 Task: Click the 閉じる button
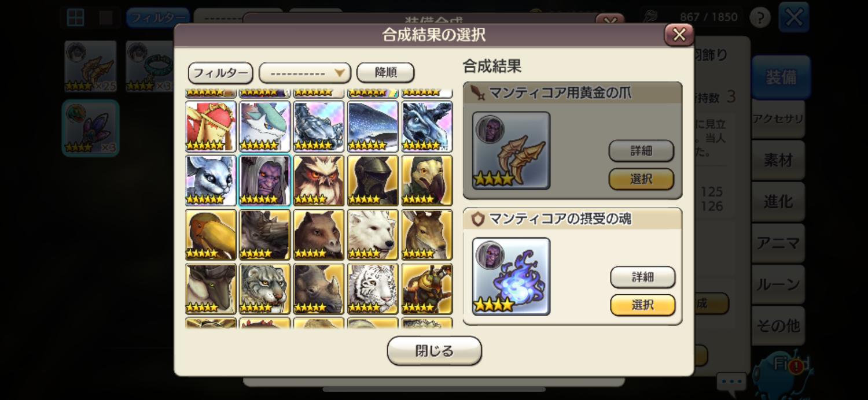435,351
